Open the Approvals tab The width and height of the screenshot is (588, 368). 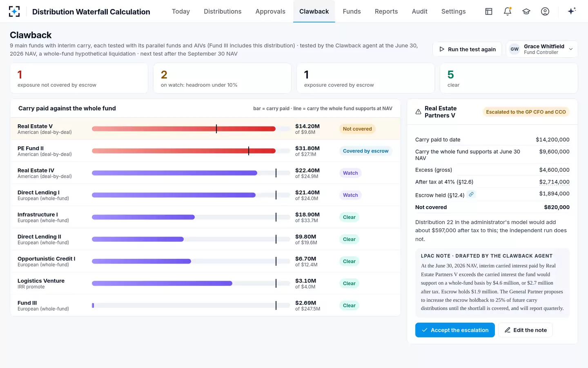pyautogui.click(x=270, y=11)
